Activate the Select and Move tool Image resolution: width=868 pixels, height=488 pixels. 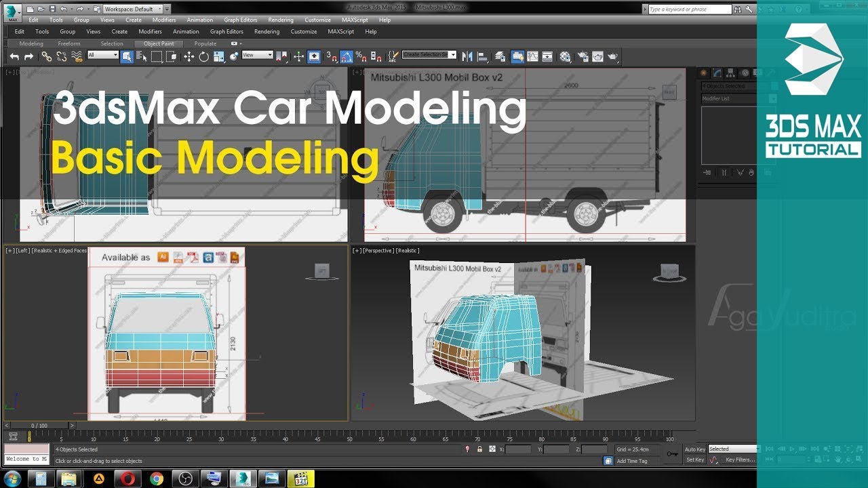click(189, 57)
